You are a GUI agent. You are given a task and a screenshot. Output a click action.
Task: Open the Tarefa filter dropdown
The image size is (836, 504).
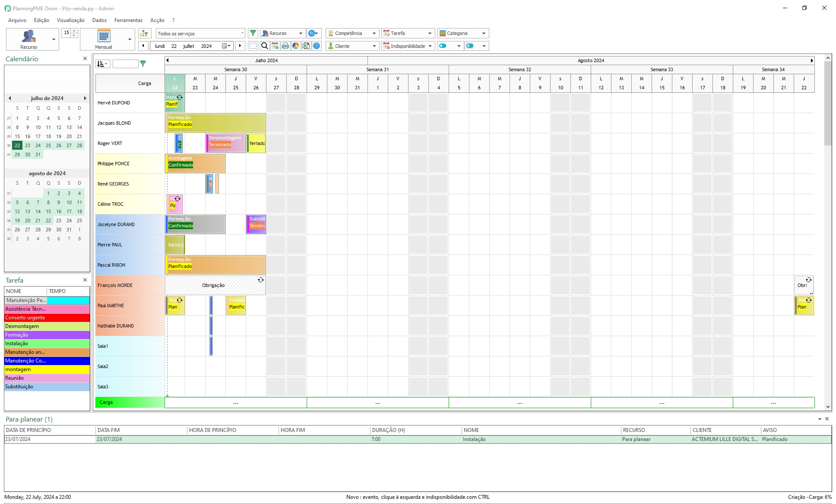[x=408, y=33]
